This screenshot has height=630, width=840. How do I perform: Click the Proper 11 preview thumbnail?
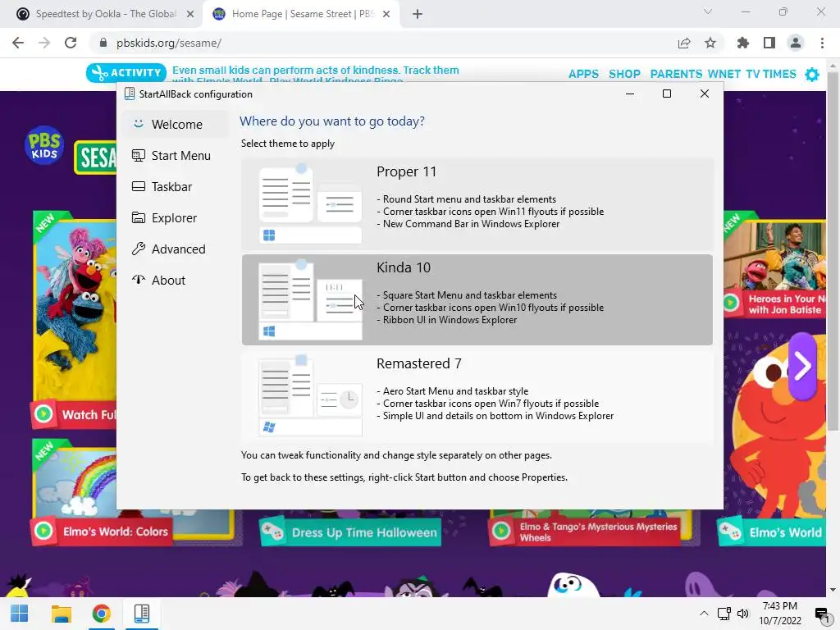(310, 203)
